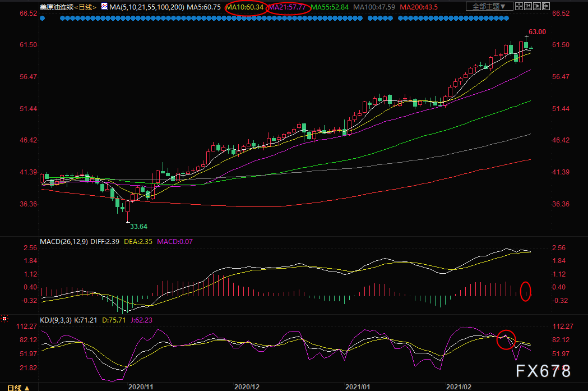Click the 2021/01 date marker on time axis

click(x=358, y=387)
